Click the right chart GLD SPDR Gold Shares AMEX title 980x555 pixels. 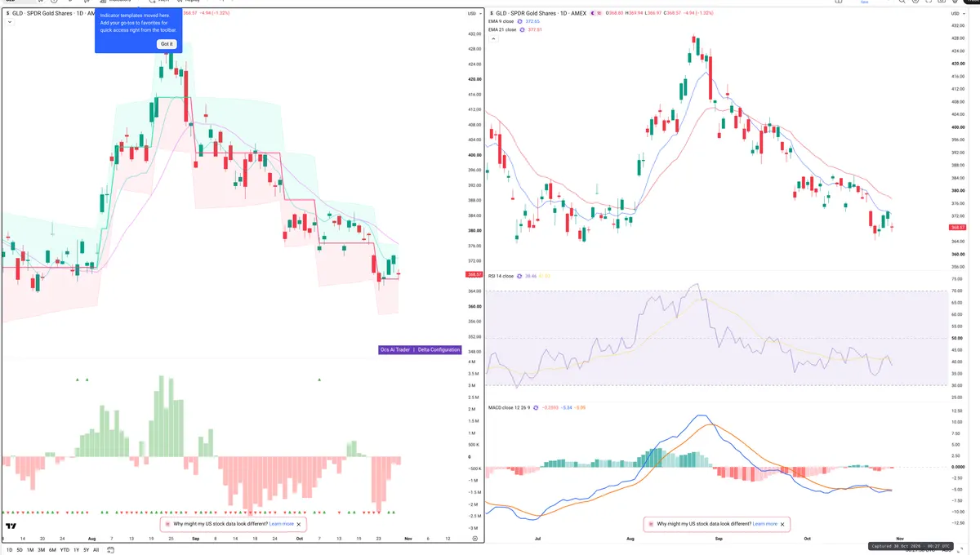539,14
